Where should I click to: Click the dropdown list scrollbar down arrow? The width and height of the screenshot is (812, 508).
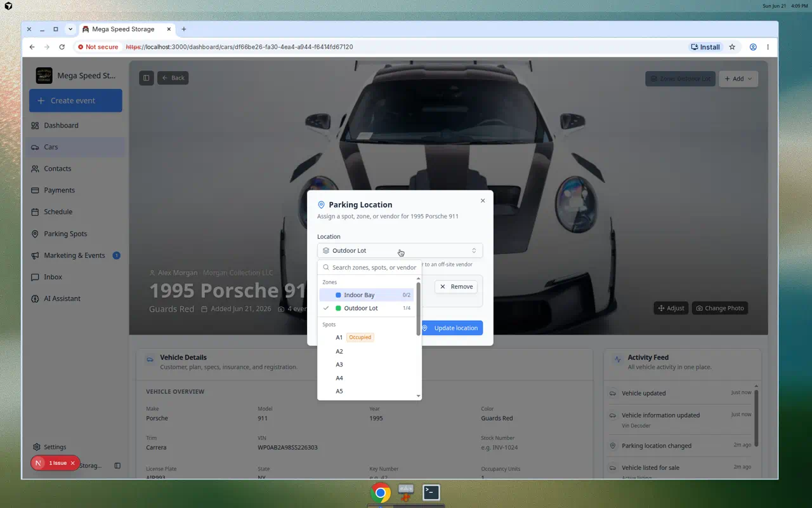(x=418, y=396)
